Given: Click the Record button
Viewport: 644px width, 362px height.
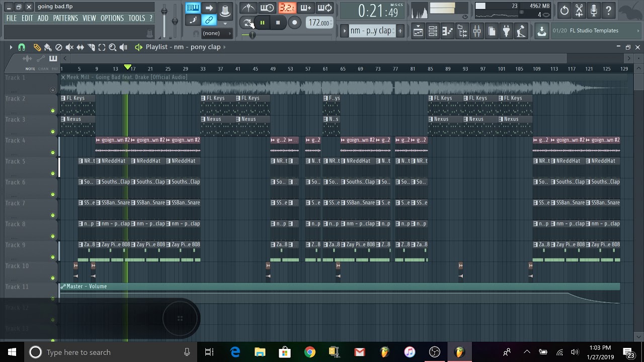Looking at the screenshot, I should tap(294, 22).
